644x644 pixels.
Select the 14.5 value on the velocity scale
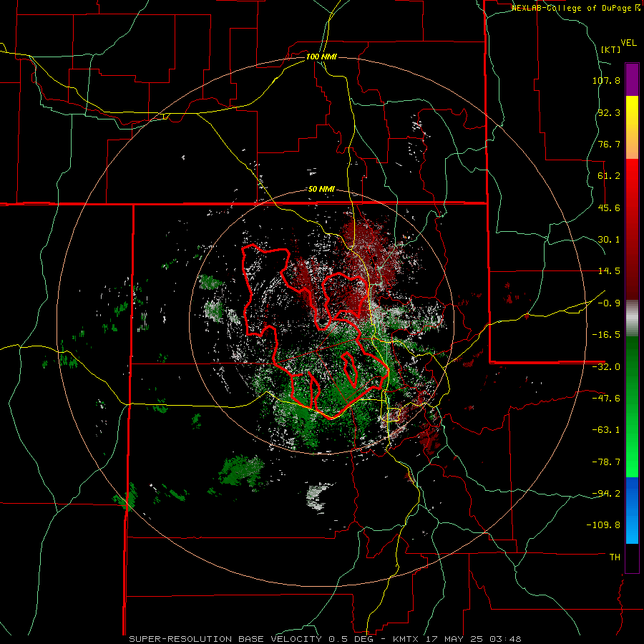tap(609, 271)
